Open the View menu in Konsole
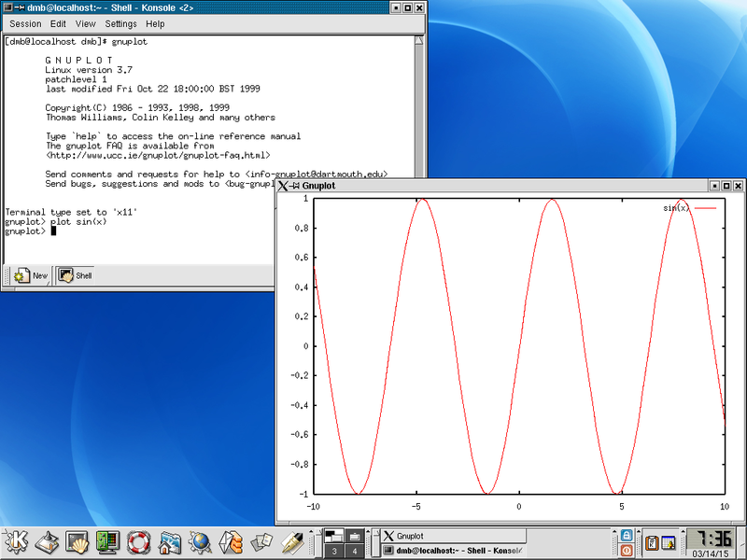Image resolution: width=747 pixels, height=560 pixels. [85, 24]
